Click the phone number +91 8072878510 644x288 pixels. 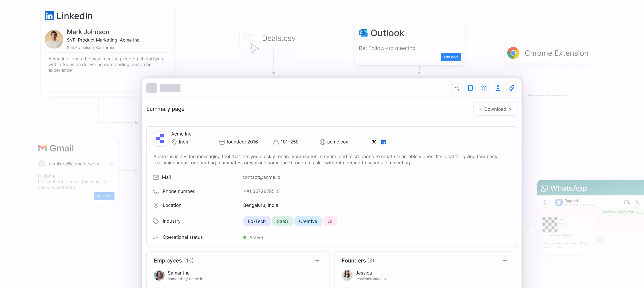261,191
